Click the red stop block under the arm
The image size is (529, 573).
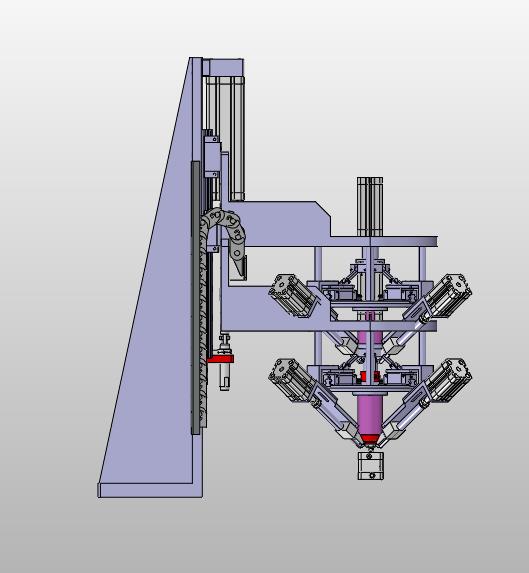pyautogui.click(x=221, y=359)
